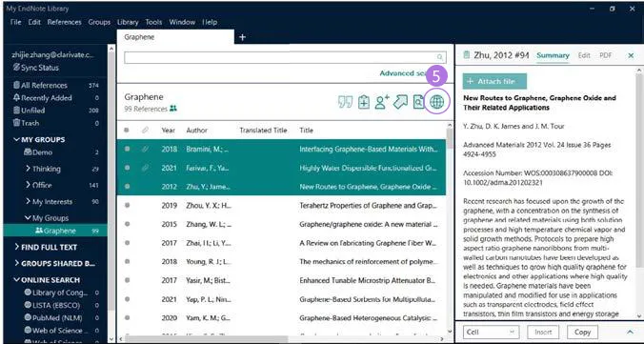Open LISTA (EBSCO) online search
This screenshot has height=344, width=644.
click(56, 305)
